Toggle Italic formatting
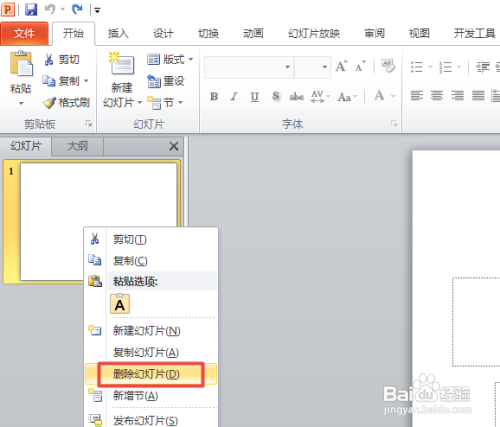 (x=234, y=96)
